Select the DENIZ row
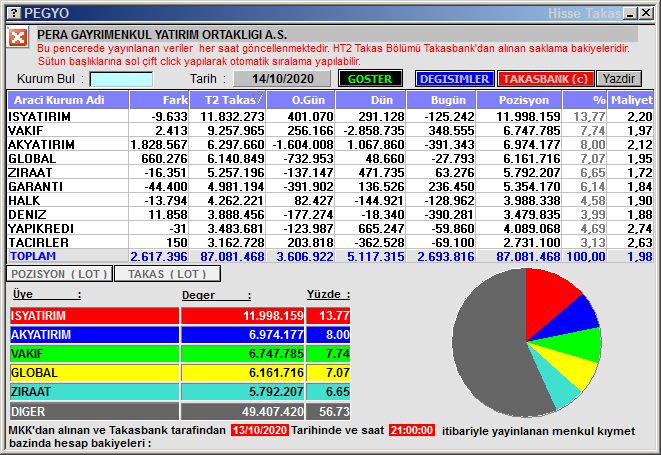 (x=330, y=214)
